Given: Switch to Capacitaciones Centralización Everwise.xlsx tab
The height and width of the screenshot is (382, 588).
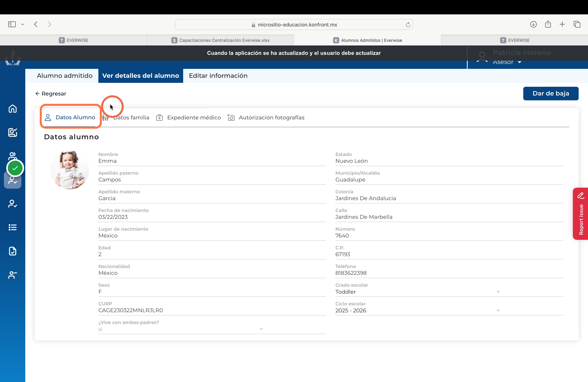Looking at the screenshot, I should [220, 40].
